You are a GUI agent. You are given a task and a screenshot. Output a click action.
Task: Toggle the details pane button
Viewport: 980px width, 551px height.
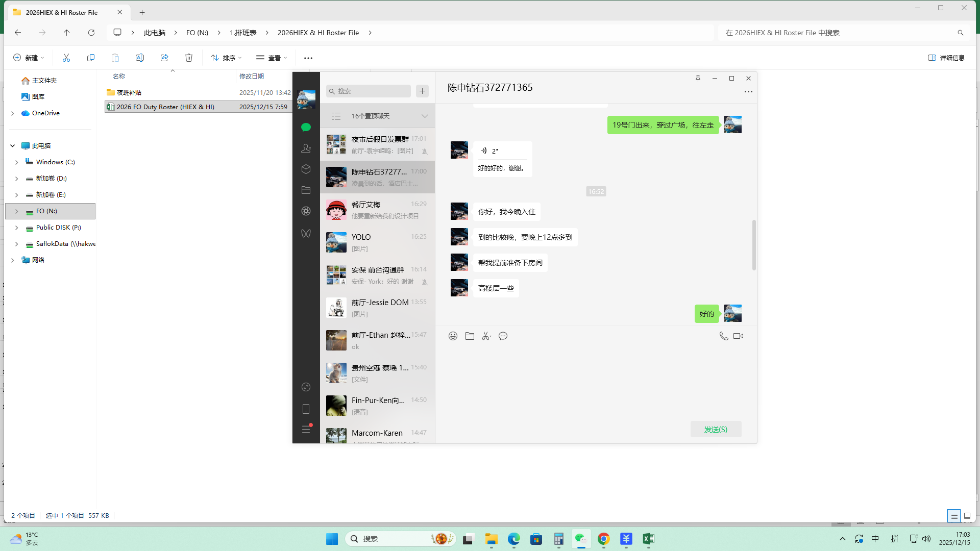click(946, 58)
